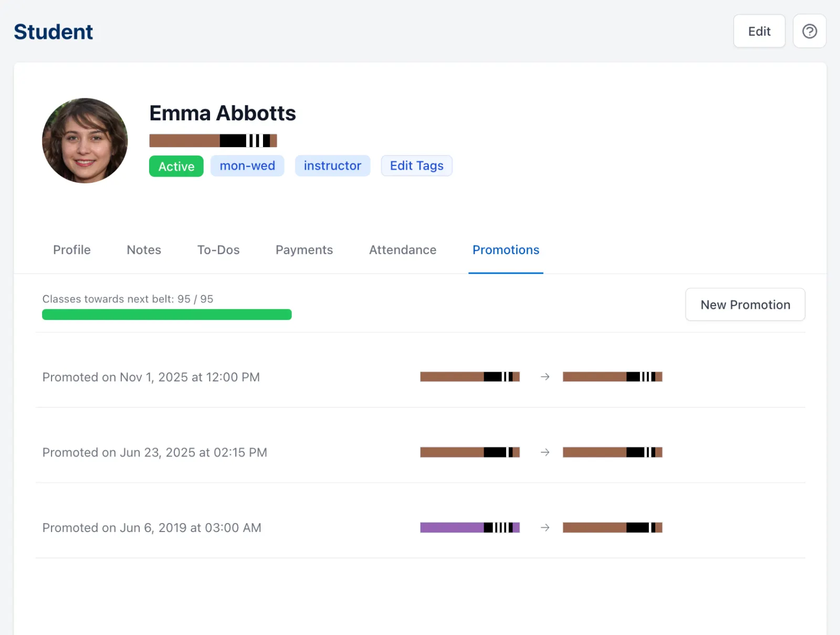Select the Payments tab
This screenshot has height=635, width=840.
pyautogui.click(x=304, y=250)
